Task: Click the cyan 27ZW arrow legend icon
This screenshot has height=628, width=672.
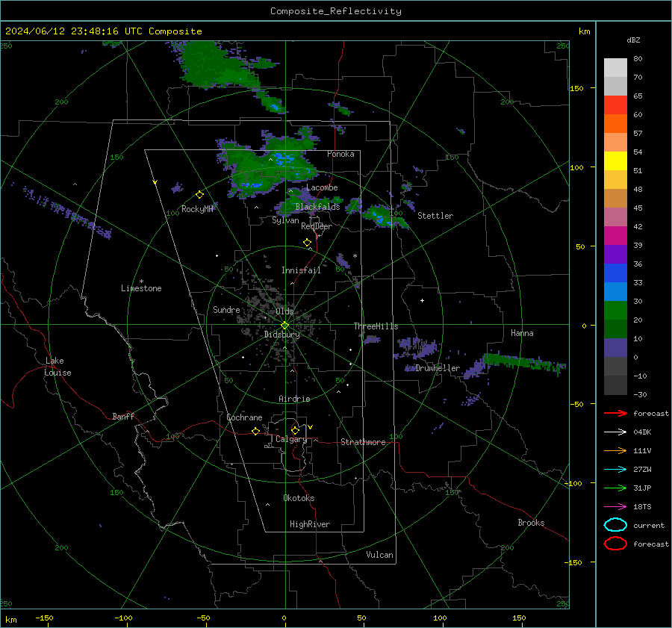Action: tap(615, 470)
